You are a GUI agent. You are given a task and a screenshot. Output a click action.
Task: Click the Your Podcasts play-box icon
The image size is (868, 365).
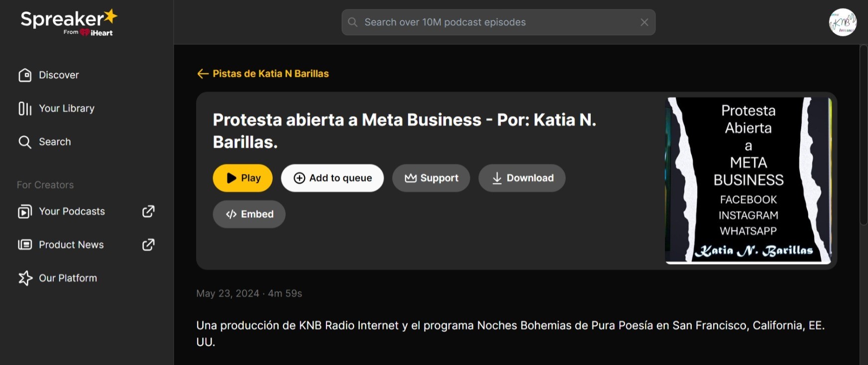coord(25,211)
